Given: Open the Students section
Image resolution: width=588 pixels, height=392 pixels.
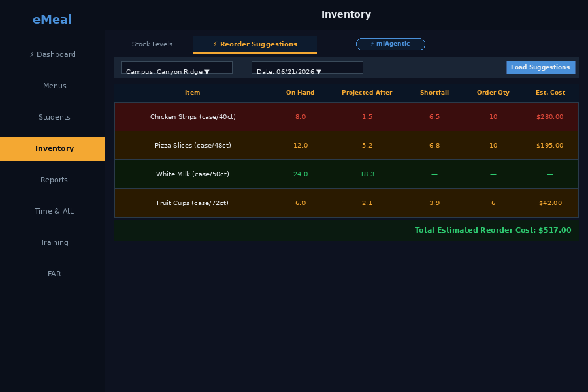Looking at the screenshot, I should [52, 117].
